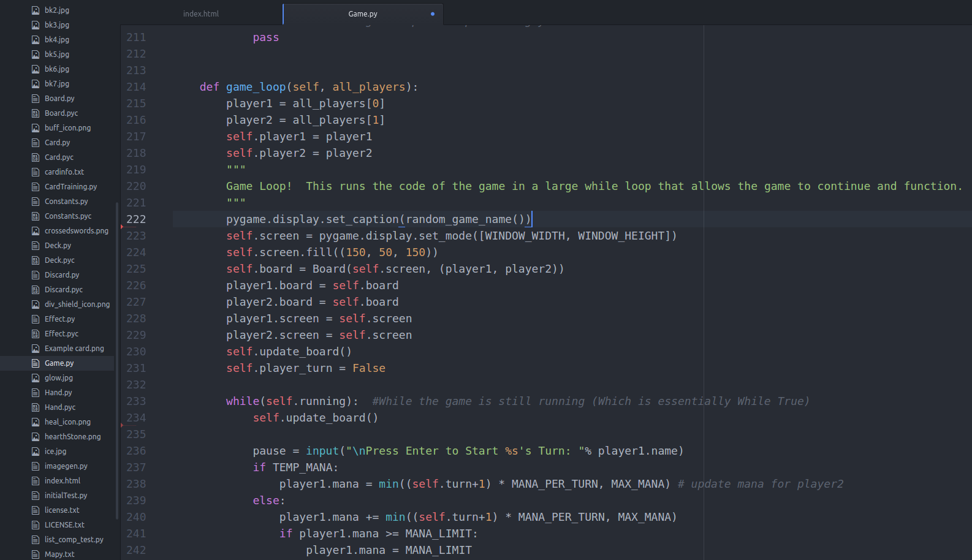This screenshot has width=972, height=560.
Task: Open license.txt from the sidebar
Action: (x=62, y=510)
